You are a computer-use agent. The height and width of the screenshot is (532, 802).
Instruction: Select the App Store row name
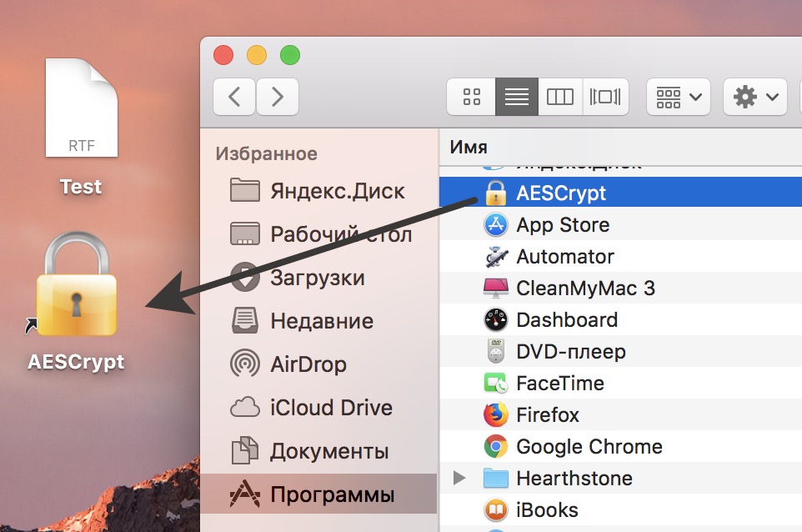click(x=563, y=225)
